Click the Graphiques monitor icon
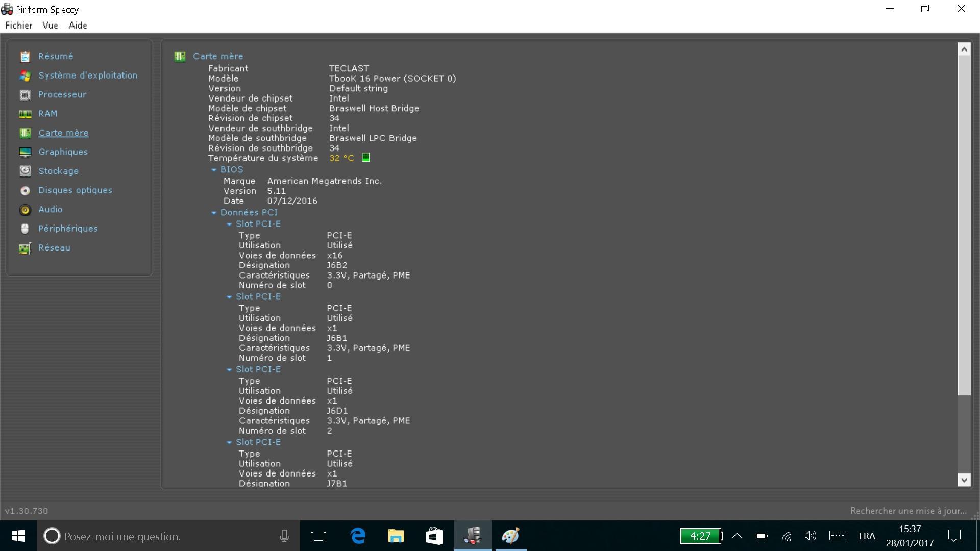 tap(25, 153)
